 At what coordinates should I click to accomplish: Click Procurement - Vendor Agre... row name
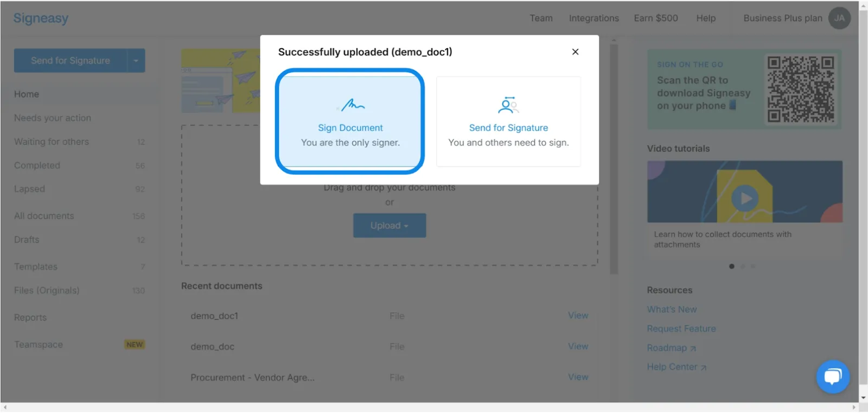(x=252, y=377)
